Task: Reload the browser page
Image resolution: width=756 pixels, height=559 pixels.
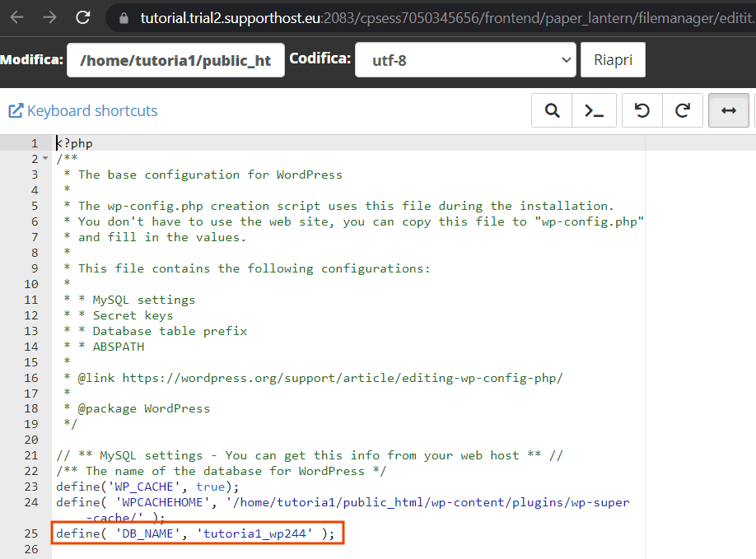Action: pyautogui.click(x=83, y=18)
